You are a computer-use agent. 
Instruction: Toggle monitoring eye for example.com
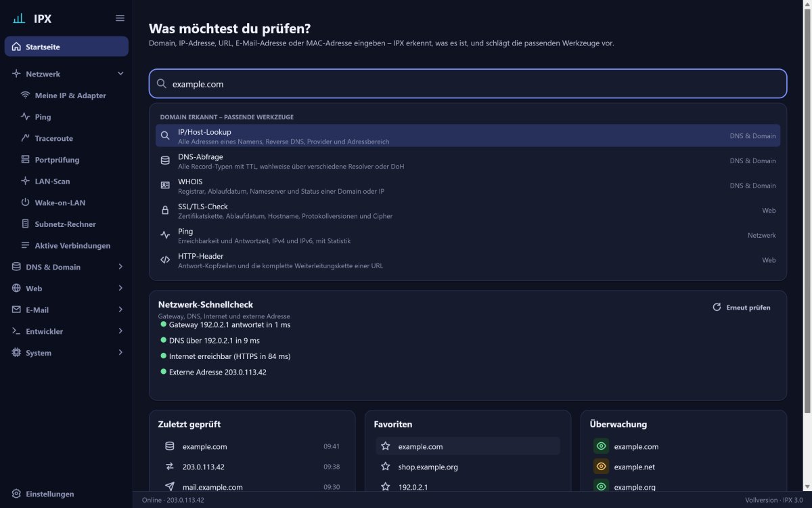601,446
